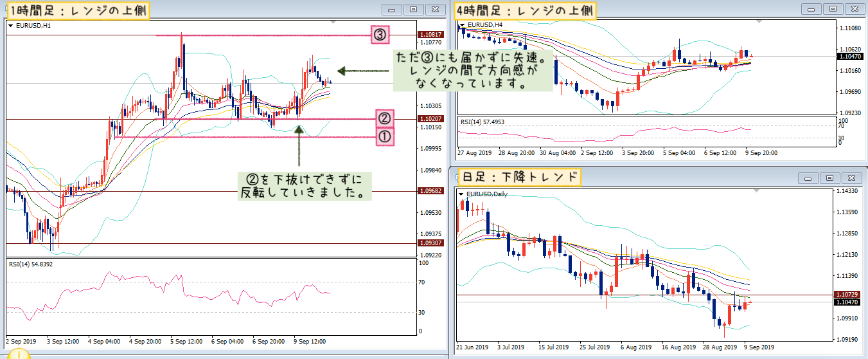Select the red horizontal line on Daily chart
The height and width of the screenshot is (359, 868).
coord(644,295)
